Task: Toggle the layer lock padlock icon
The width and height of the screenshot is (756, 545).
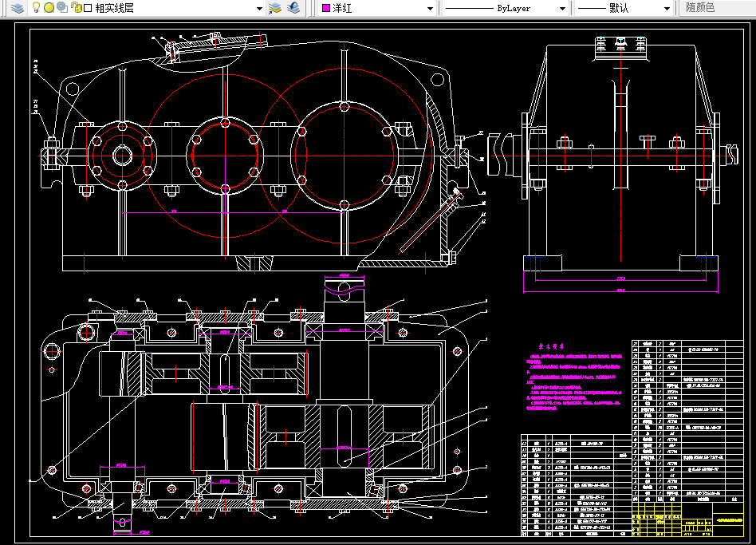Action: point(76,7)
